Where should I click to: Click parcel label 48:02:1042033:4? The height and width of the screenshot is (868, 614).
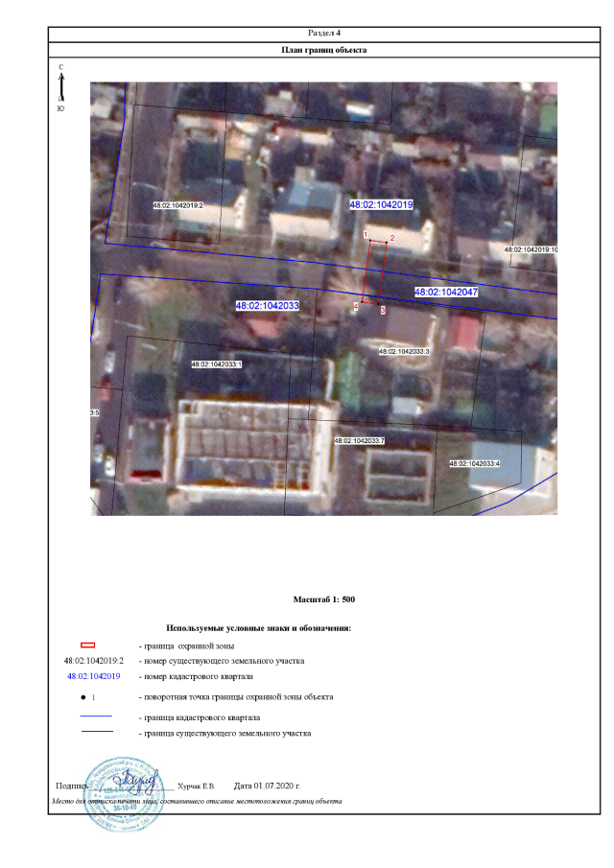click(475, 463)
